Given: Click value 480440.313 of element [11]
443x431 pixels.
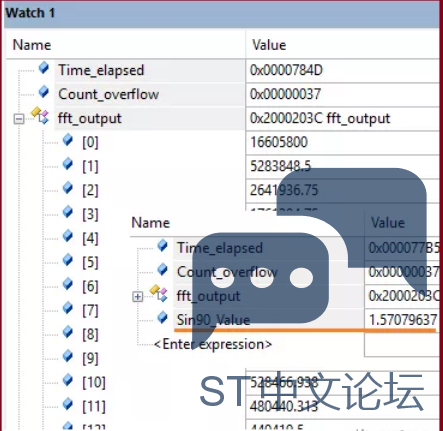Looking at the screenshot, I should point(284,406).
